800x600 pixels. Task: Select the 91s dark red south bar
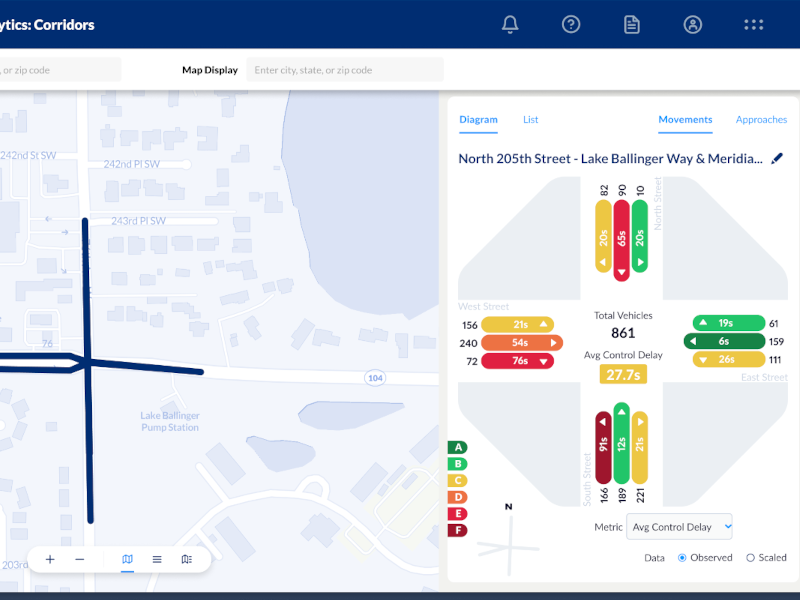click(x=603, y=447)
